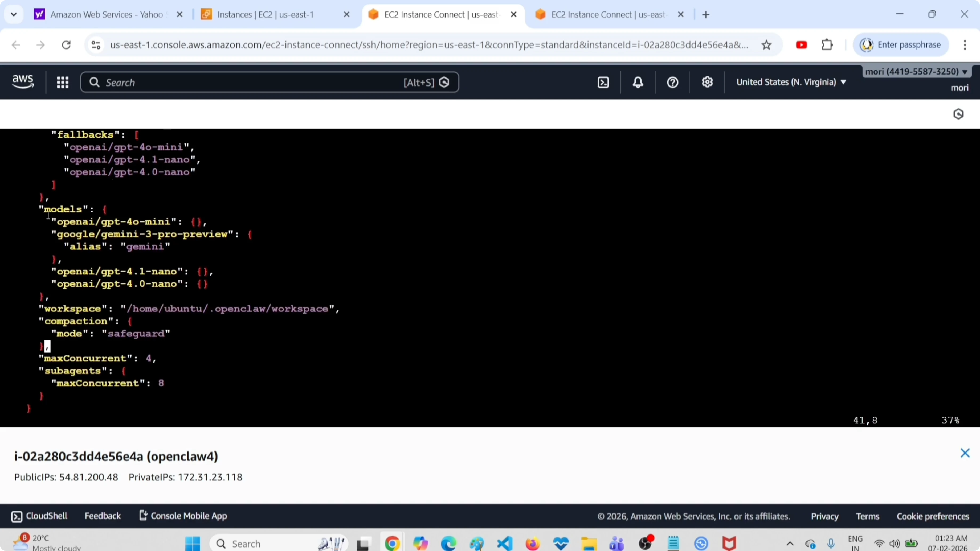Click the Feedback link in footer

pyautogui.click(x=103, y=516)
